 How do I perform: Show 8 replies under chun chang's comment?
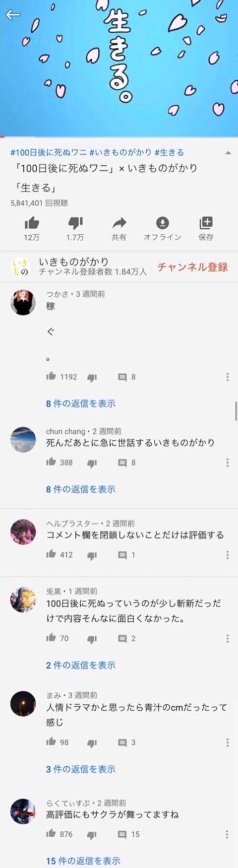[81, 489]
